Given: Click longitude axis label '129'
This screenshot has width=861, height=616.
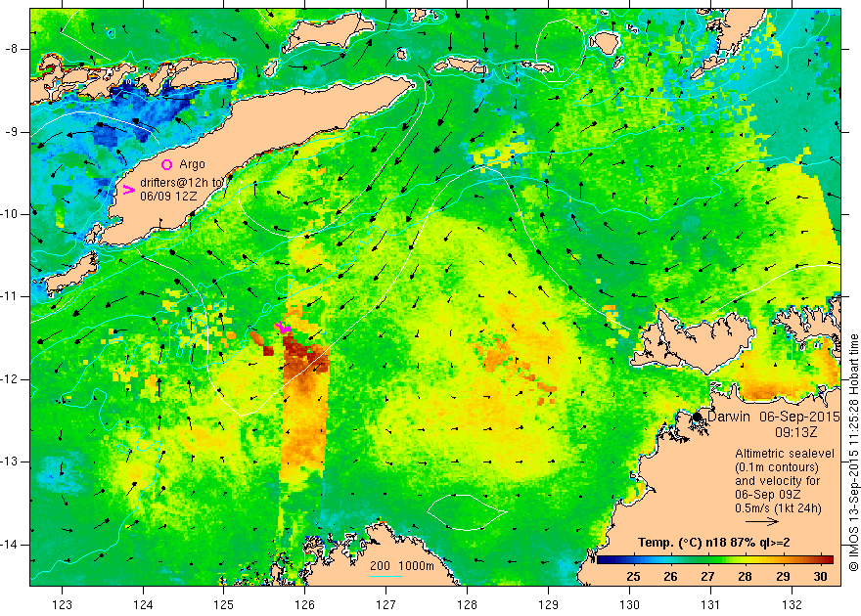Looking at the screenshot, I should pos(549,605).
